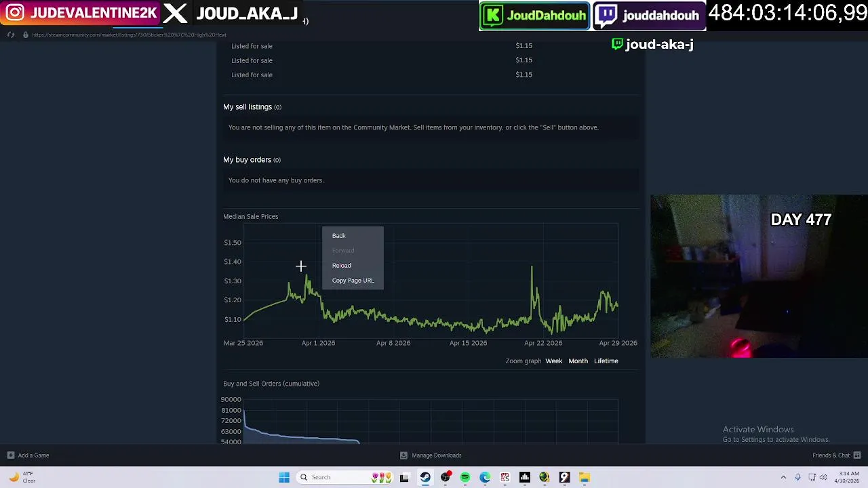
Task: Click the padlock icon in the address bar
Action: pos(26,35)
